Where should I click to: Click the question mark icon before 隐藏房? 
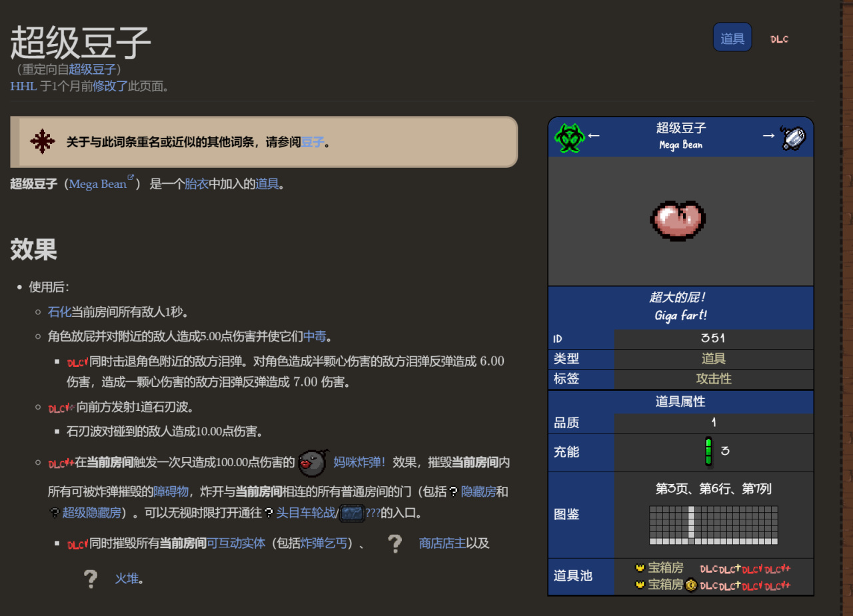[454, 492]
